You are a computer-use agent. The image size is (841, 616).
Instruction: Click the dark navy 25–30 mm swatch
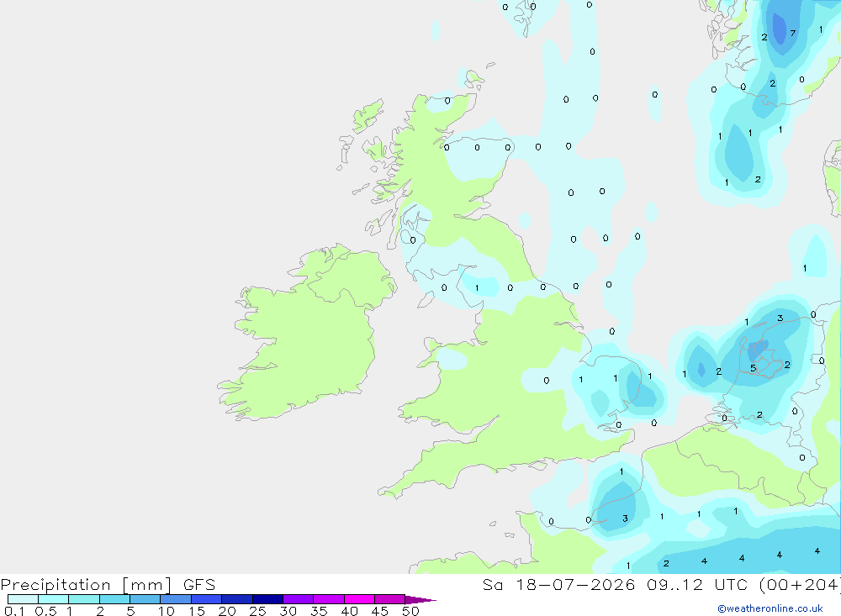pos(267,599)
